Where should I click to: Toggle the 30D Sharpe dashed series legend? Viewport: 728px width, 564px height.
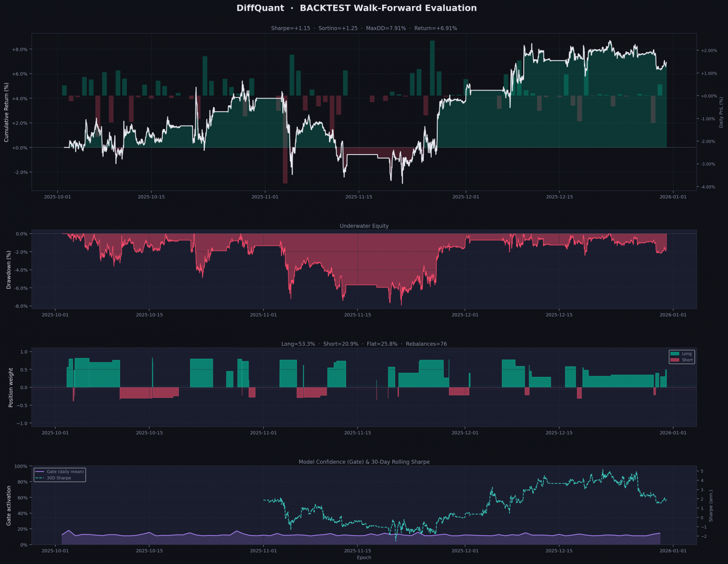pos(58,478)
